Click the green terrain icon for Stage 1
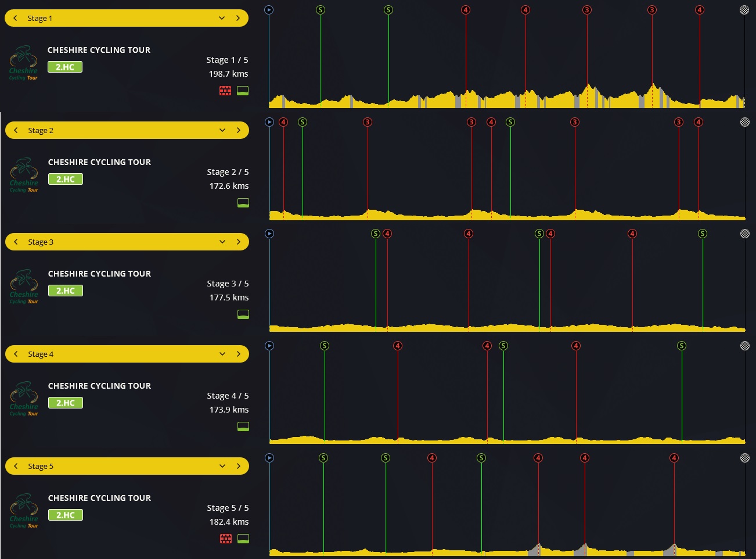 click(x=243, y=91)
